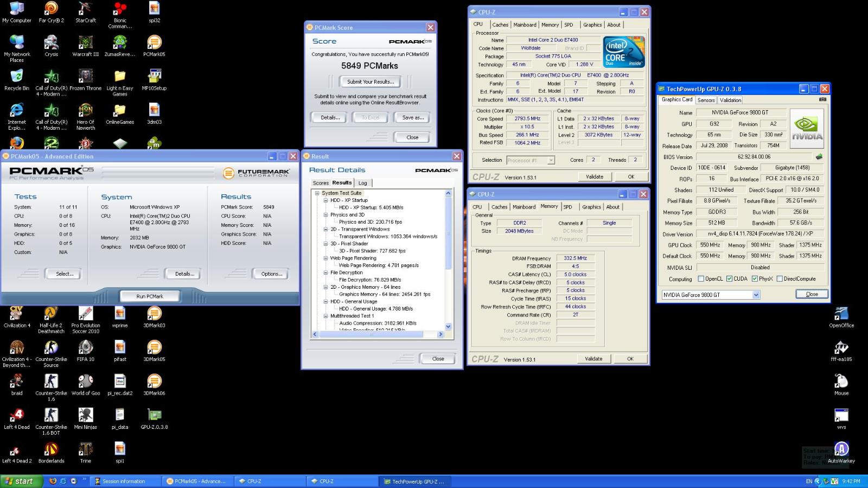Open the Scores tab in Result Details
Image resolution: width=868 pixels, height=488 pixels.
321,183
